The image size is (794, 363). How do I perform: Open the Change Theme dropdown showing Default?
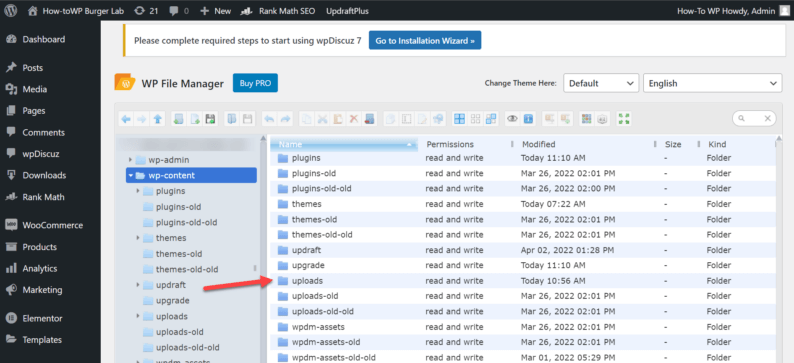click(x=601, y=84)
